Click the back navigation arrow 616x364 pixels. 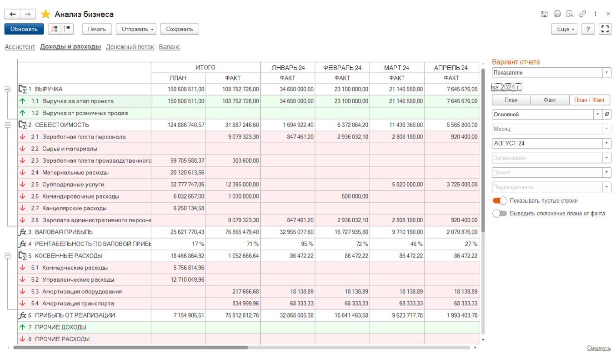(12, 15)
